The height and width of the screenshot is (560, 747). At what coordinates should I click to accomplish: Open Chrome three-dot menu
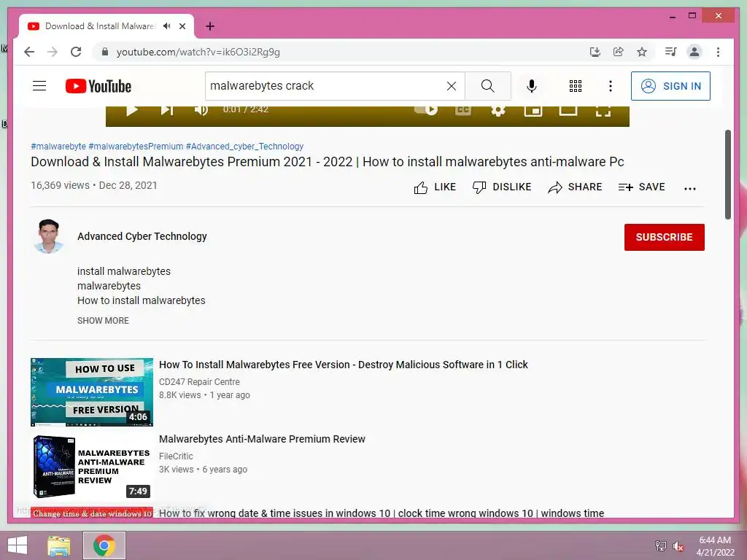[x=718, y=52]
